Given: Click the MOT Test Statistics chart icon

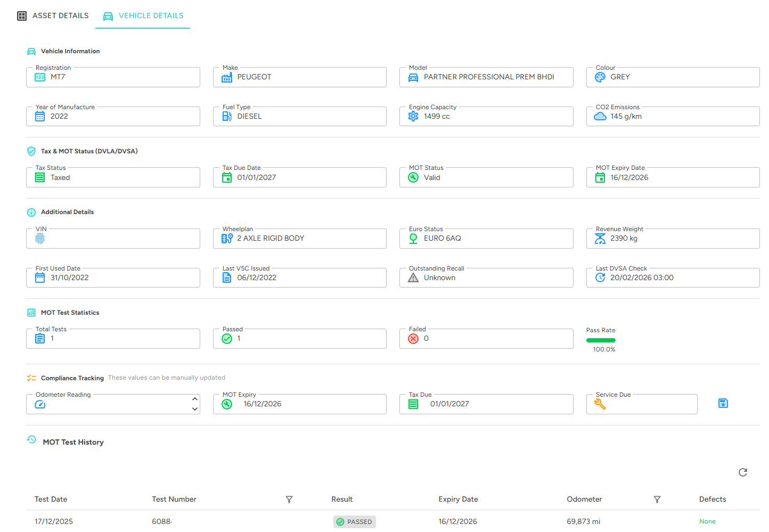Looking at the screenshot, I should point(31,313).
